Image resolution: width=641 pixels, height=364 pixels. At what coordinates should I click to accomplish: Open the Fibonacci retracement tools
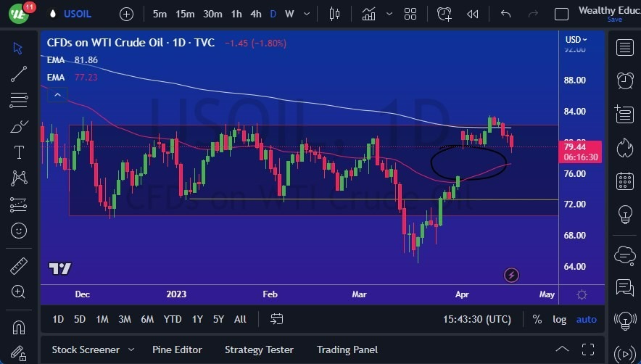click(19, 100)
